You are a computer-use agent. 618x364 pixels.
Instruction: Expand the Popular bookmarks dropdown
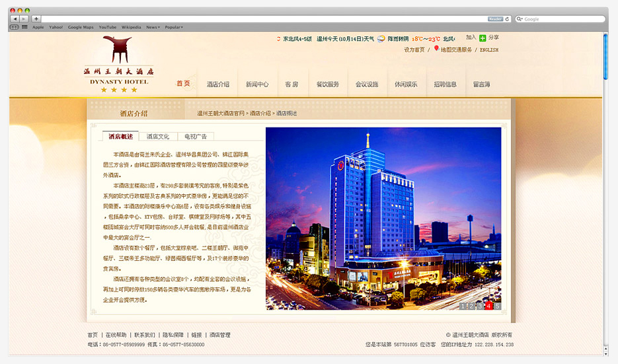tap(174, 27)
